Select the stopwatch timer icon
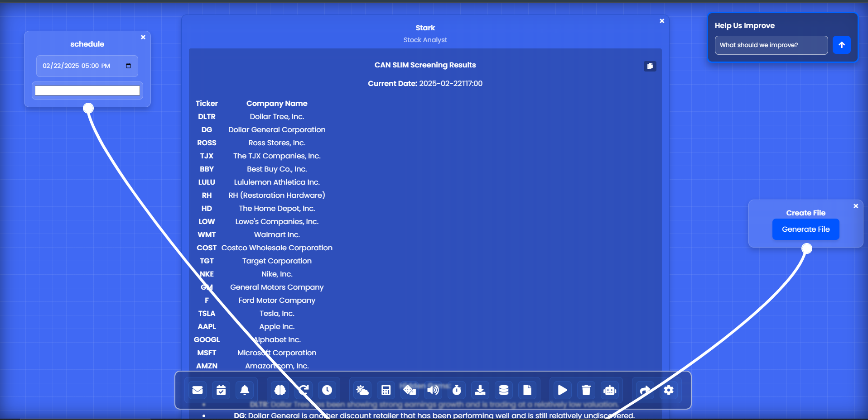Screen dimensions: 868x420 point(457,390)
